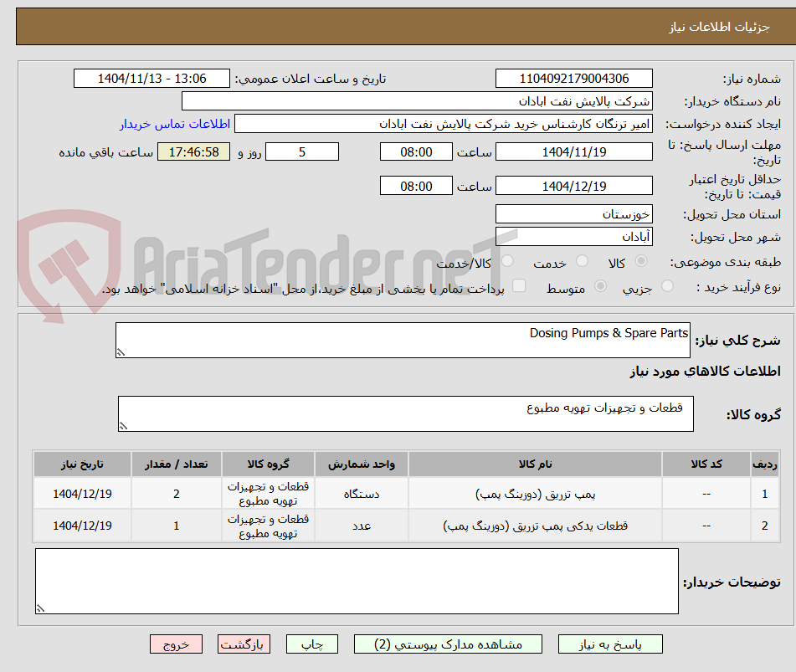Open اطلاعات تماس خریدار link

(175, 124)
